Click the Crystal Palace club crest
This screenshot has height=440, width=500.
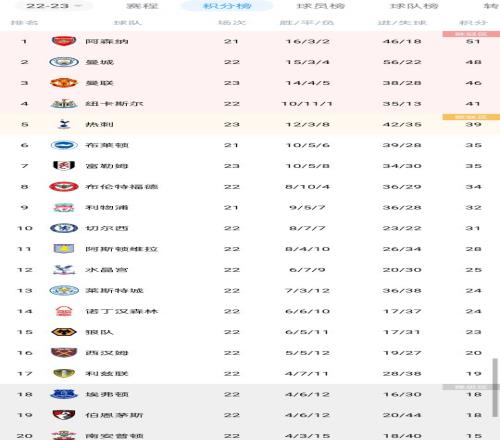64,270
